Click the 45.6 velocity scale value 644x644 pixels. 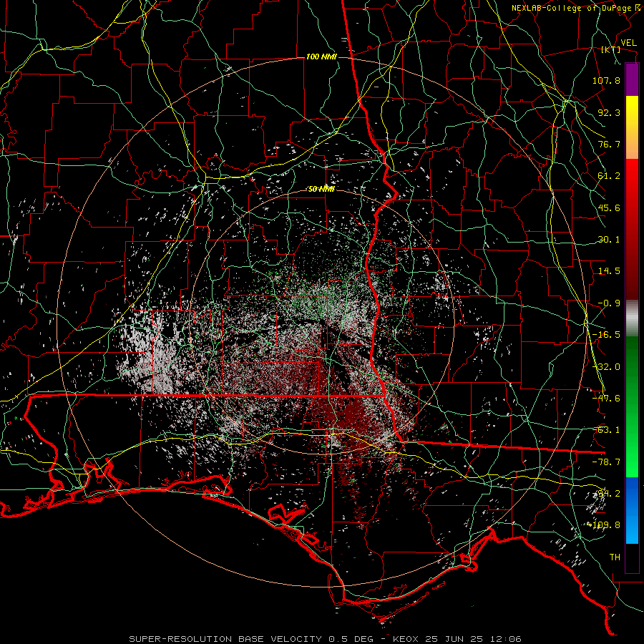609,208
